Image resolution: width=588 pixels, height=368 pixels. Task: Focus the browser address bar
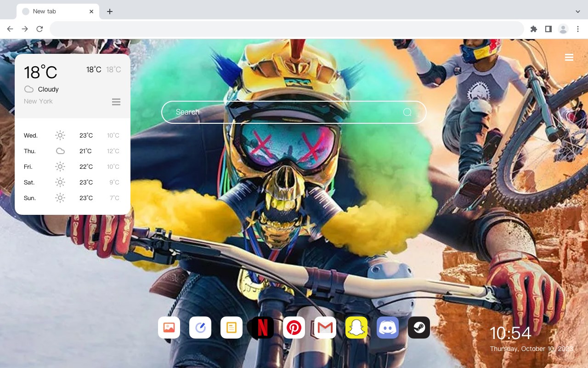[287, 29]
